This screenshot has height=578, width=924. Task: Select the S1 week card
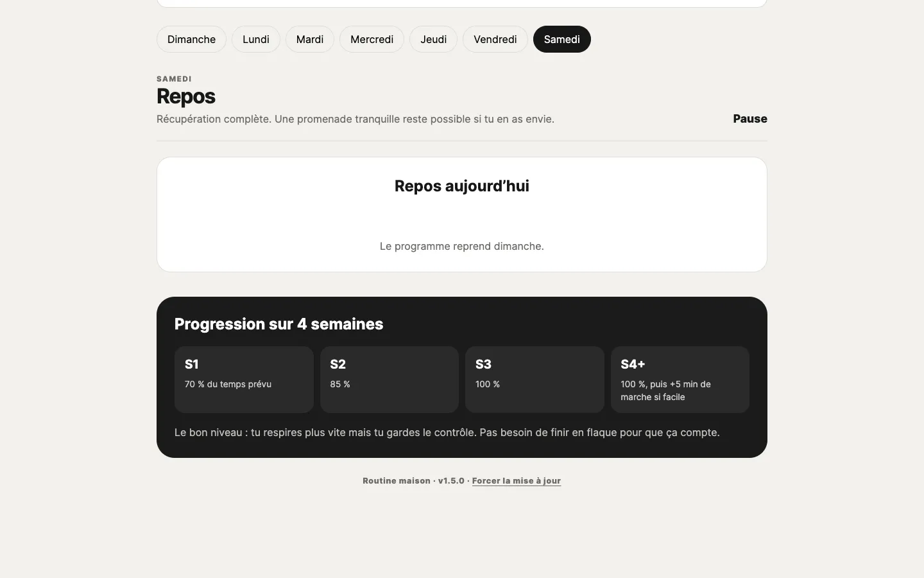tap(244, 380)
